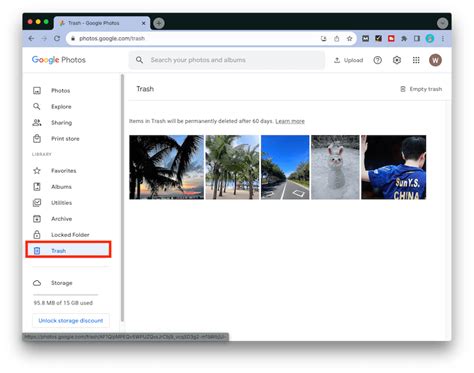This screenshot has height=373, width=474.
Task: Click the install/download icon in address bar
Action: (323, 38)
